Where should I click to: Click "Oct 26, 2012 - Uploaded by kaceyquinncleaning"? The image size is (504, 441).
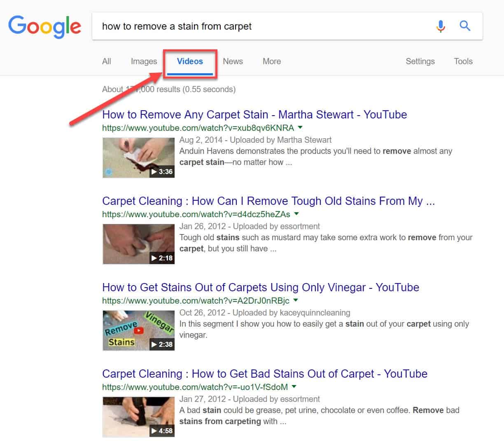coord(265,313)
